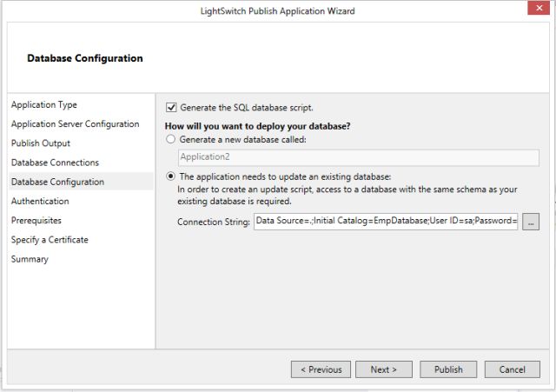Jump to the Summary step

coord(30,259)
